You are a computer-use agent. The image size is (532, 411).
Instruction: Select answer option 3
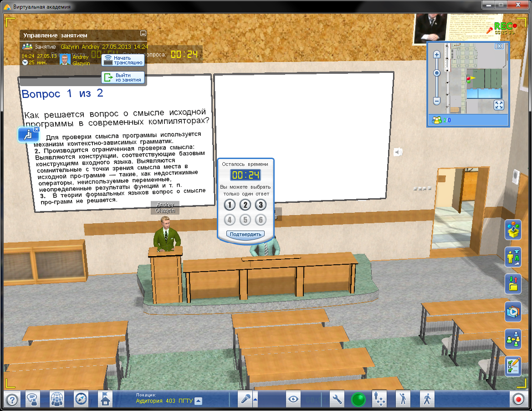(x=261, y=205)
